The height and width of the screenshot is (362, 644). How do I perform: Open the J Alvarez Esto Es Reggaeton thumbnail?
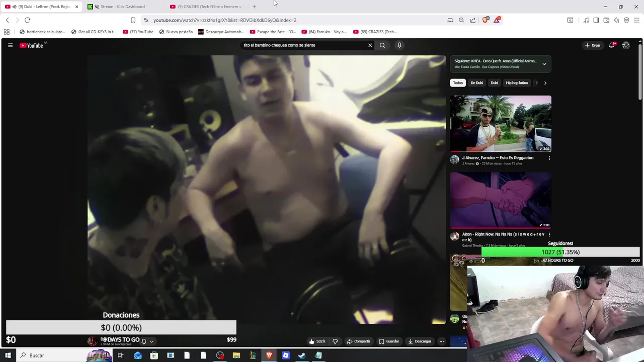pos(501,124)
